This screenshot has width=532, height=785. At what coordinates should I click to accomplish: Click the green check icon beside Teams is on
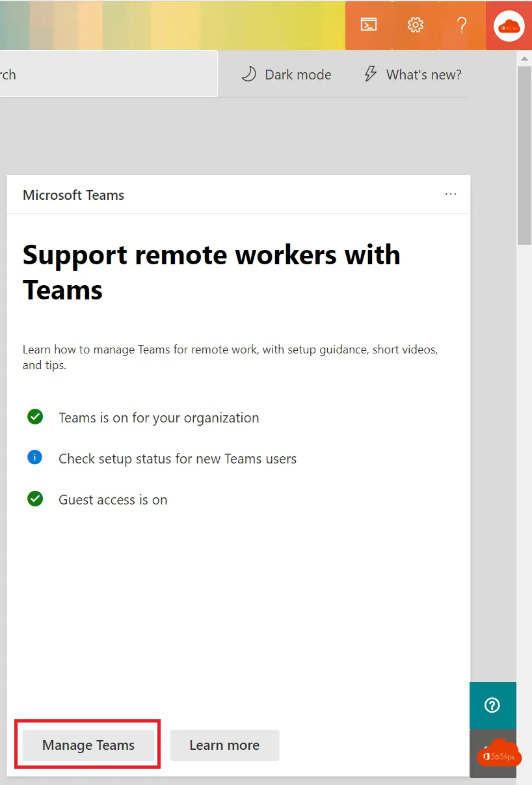[35, 417]
